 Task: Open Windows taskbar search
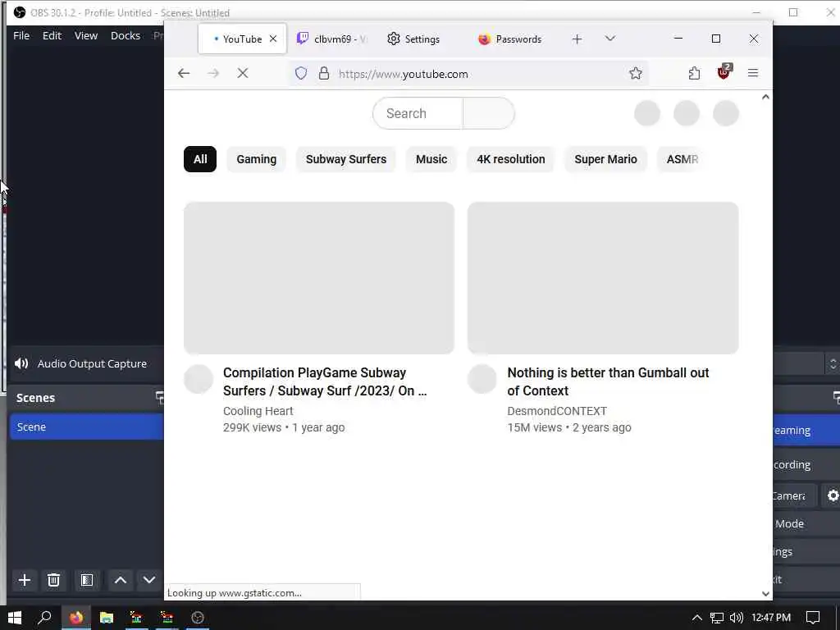pos(44,618)
